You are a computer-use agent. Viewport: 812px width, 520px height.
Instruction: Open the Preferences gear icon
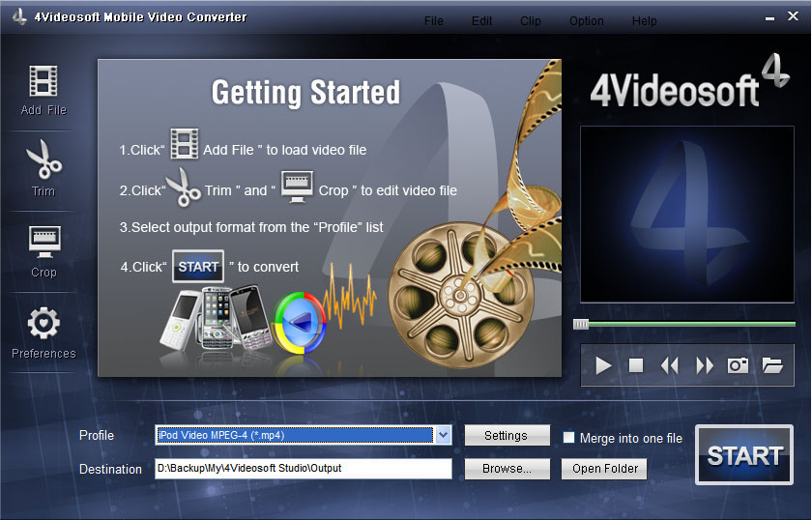(x=43, y=323)
